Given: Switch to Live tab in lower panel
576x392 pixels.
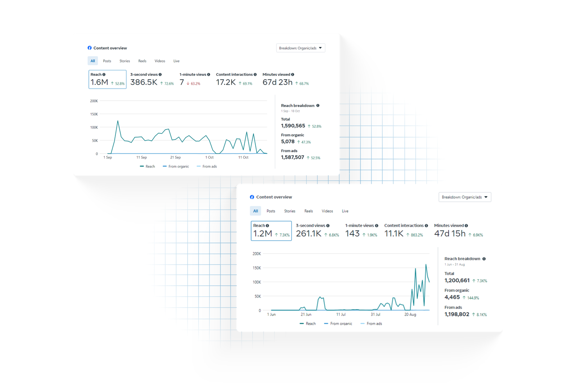Looking at the screenshot, I should click(x=345, y=211).
